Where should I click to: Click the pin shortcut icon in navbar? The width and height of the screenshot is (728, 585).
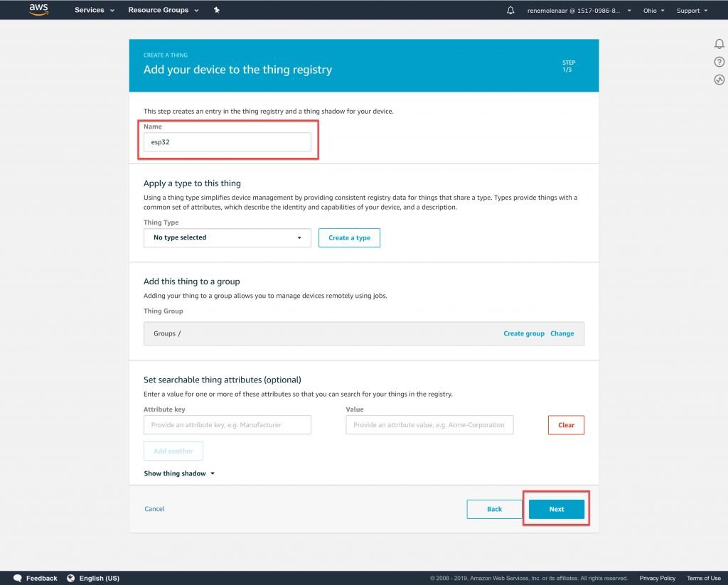click(x=216, y=11)
